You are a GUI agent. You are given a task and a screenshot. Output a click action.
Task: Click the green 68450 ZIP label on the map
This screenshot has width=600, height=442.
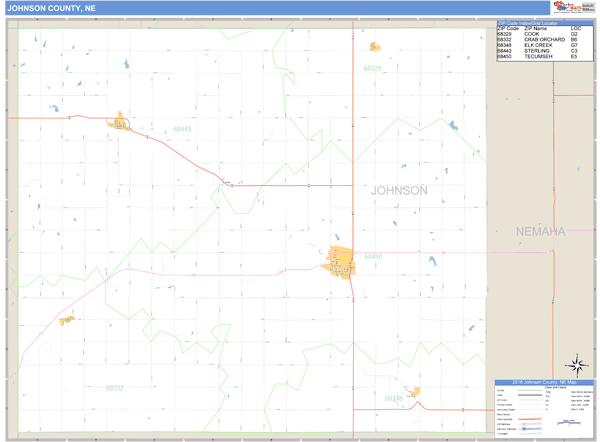coord(373,256)
